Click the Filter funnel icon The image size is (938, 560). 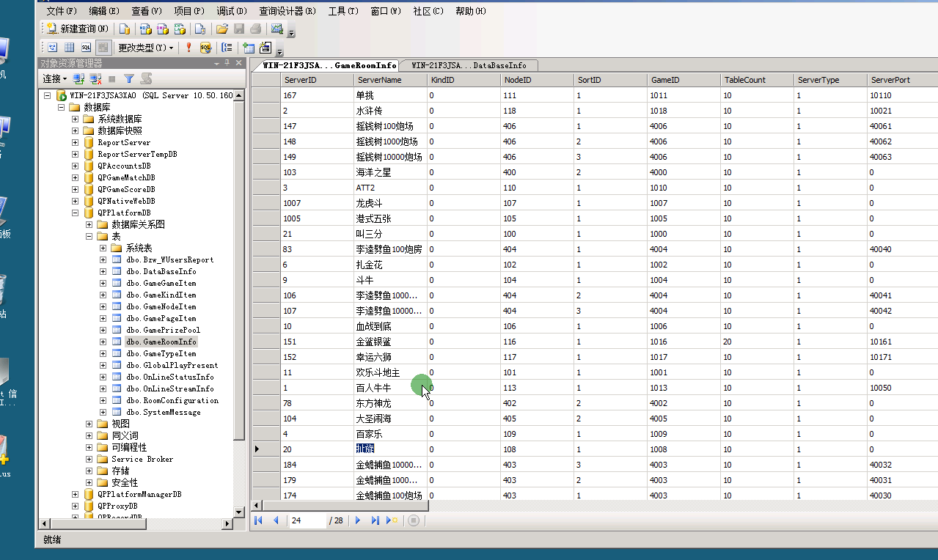129,78
